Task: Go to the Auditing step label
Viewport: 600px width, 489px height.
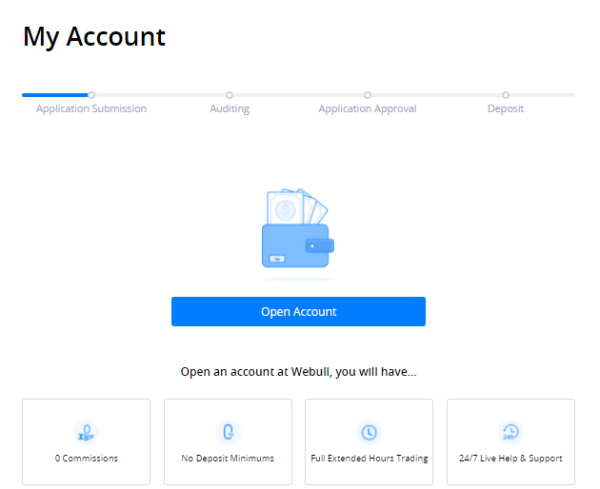Action: click(229, 109)
